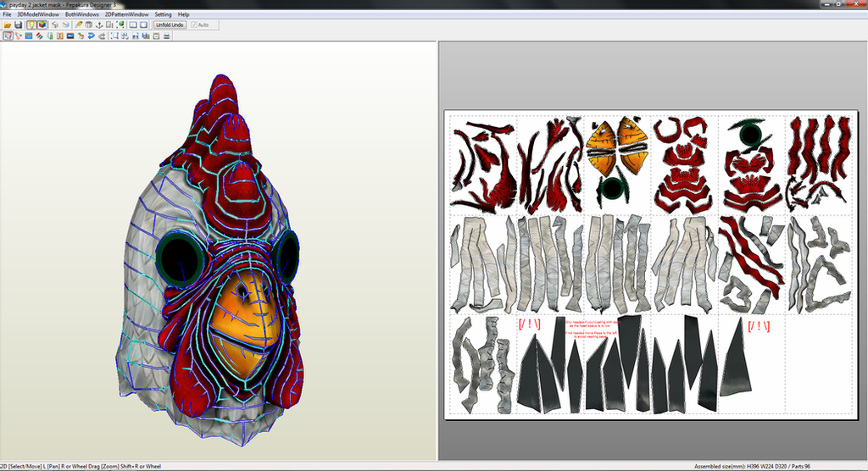Click 'payday 2 jacket mask' title bar text
This screenshot has width=868, height=471.
click(34, 4)
